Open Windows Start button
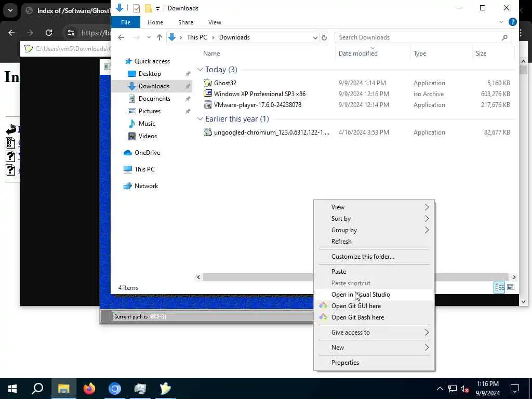The height and width of the screenshot is (399, 532). tap(12, 389)
